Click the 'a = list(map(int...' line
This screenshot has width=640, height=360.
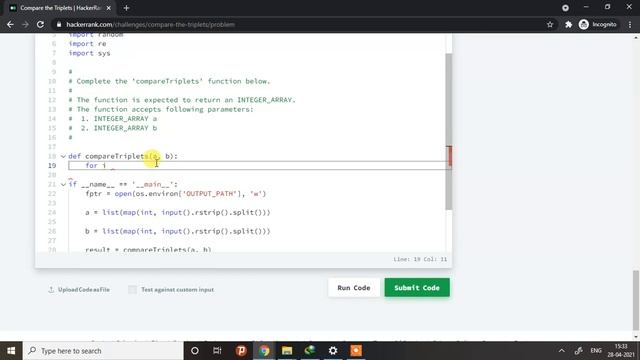tap(178, 212)
